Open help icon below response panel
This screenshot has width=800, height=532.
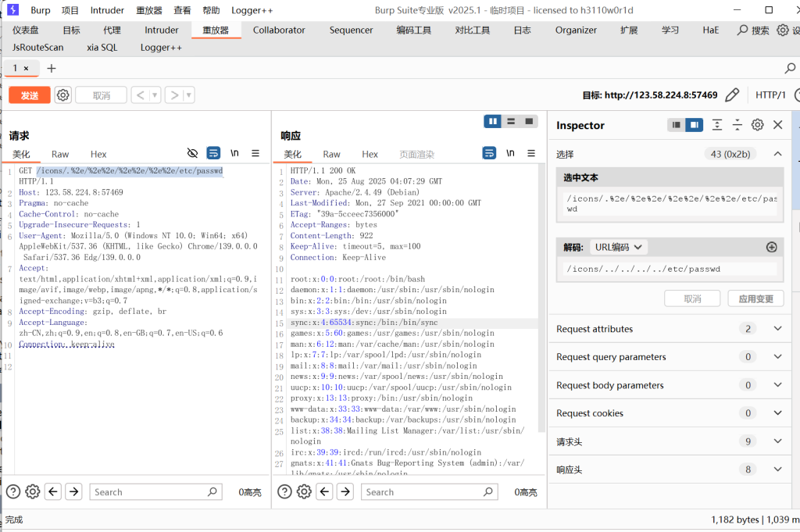284,491
